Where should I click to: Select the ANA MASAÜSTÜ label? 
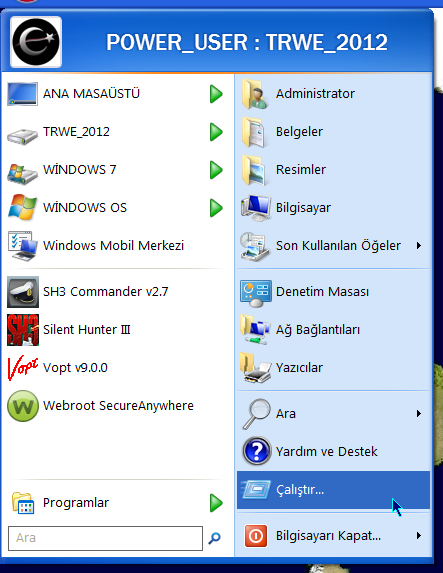(91, 94)
